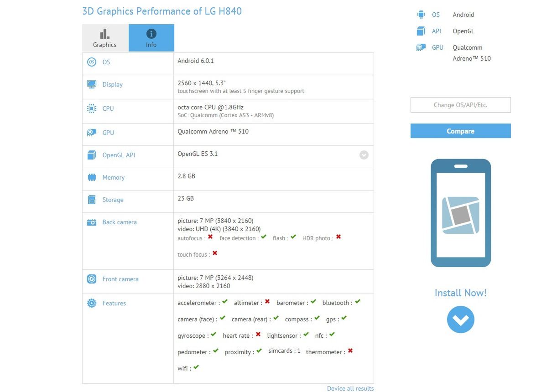The height and width of the screenshot is (392, 552).
Task: Click the "23 GB" storage value
Action: [x=186, y=198]
